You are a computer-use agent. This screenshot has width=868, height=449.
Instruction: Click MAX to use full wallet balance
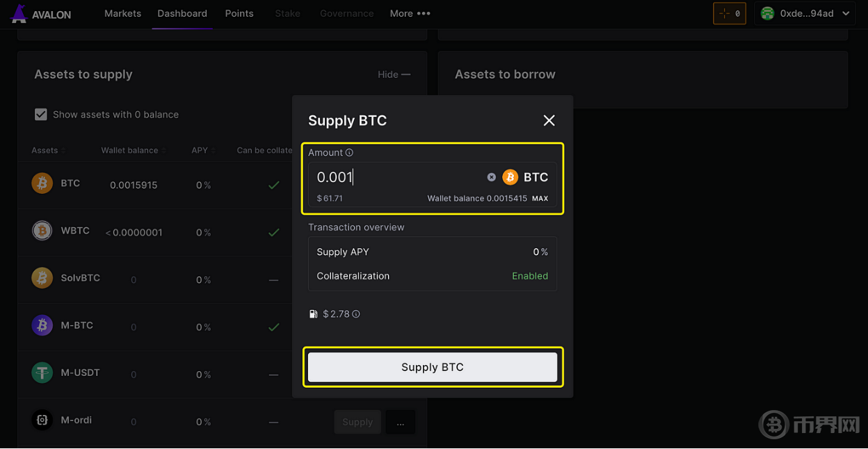click(540, 198)
